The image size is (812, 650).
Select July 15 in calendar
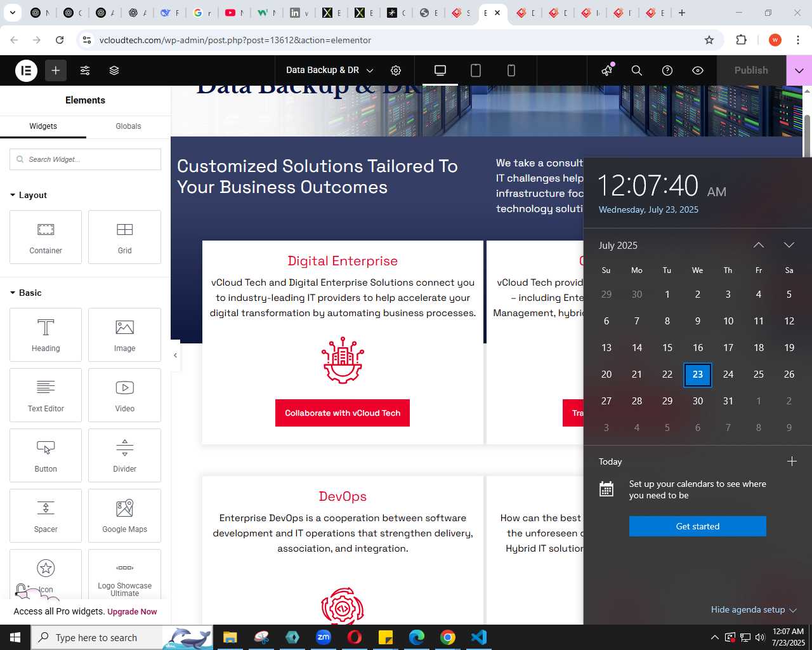click(667, 348)
